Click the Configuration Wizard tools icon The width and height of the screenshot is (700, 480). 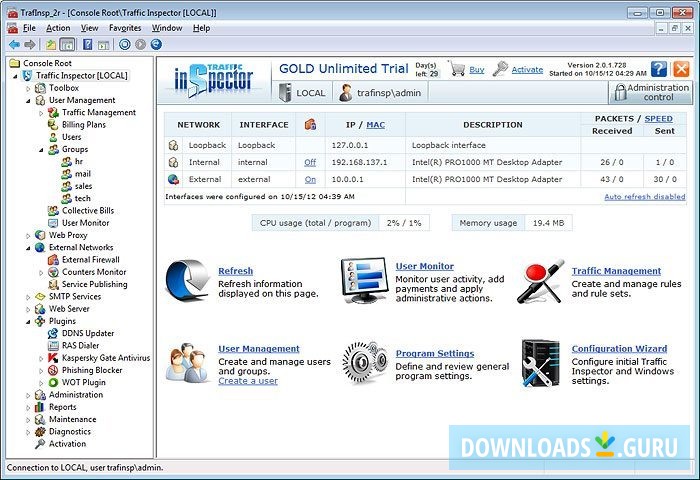[539, 361]
